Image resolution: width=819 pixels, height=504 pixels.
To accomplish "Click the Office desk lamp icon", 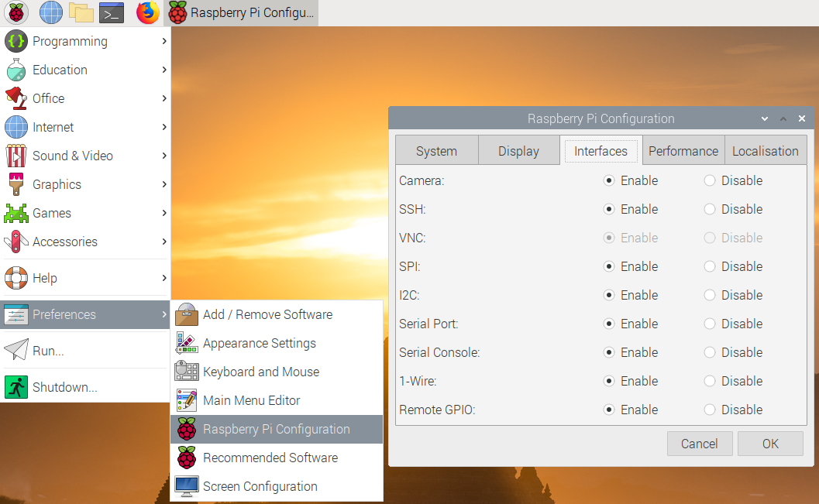I will [x=16, y=98].
